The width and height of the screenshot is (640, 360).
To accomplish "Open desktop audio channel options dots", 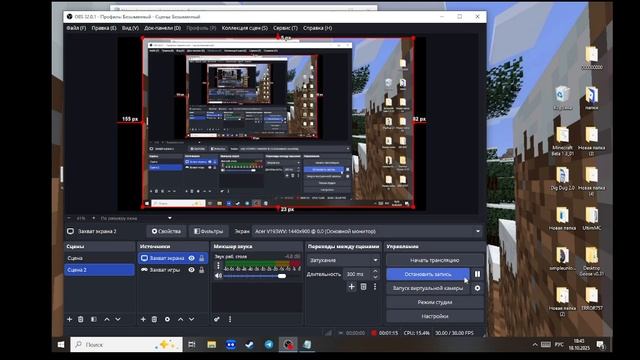I will (x=218, y=266).
